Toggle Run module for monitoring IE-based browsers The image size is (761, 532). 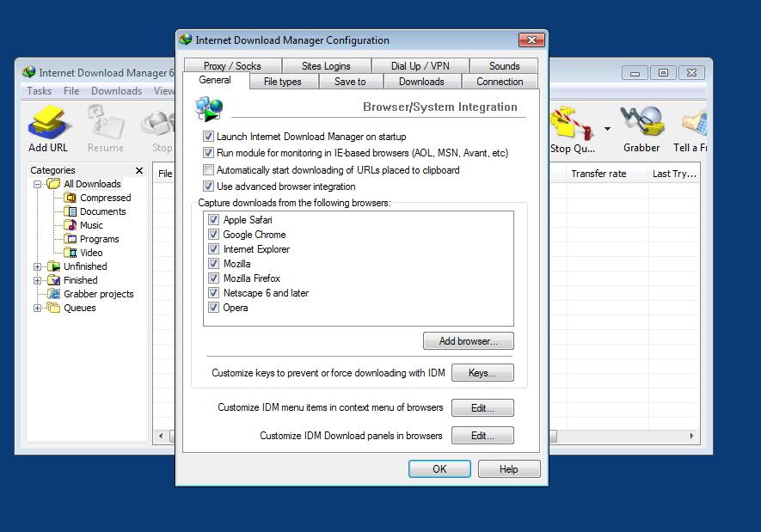tap(208, 153)
